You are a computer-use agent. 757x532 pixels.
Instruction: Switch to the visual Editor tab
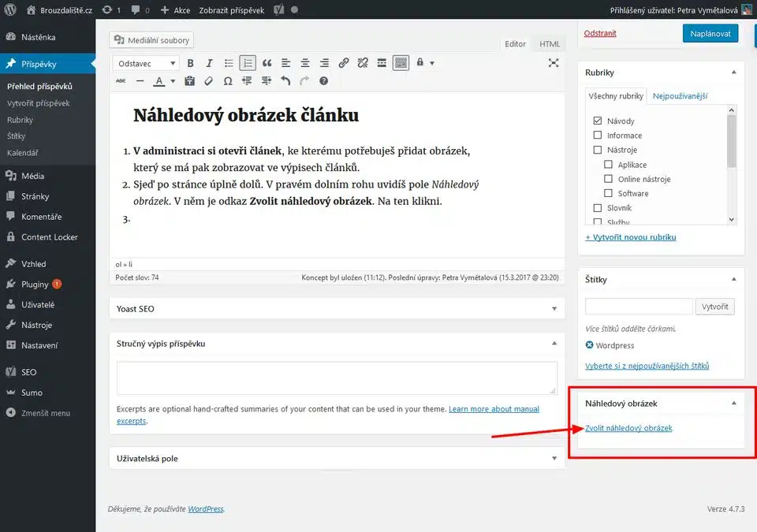(x=515, y=44)
